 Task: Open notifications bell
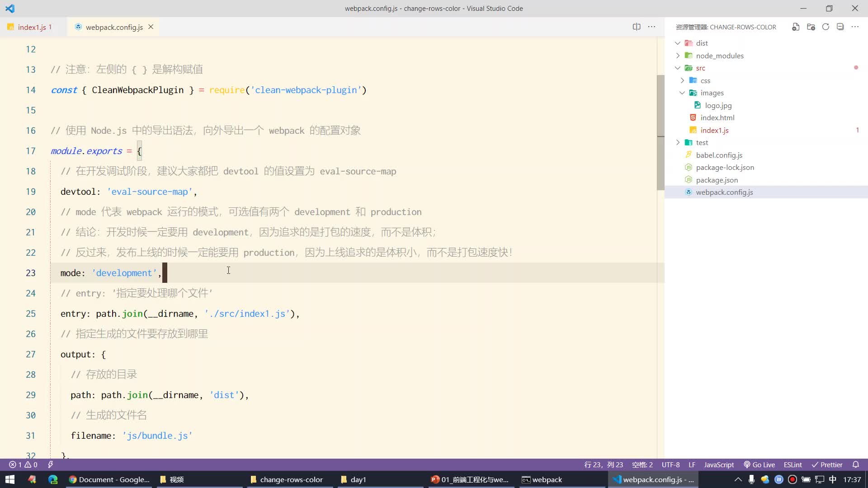(x=855, y=465)
